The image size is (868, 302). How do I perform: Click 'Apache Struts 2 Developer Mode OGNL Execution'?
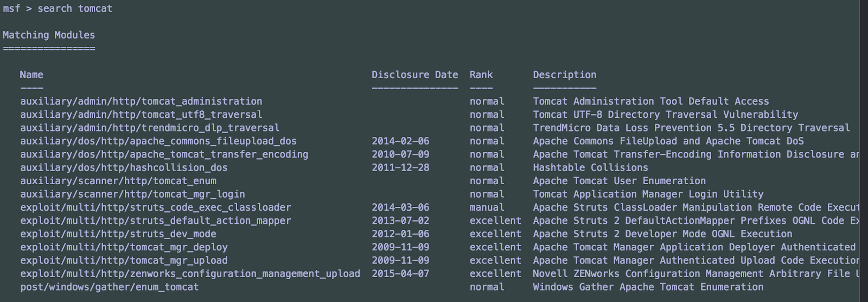(x=662, y=234)
